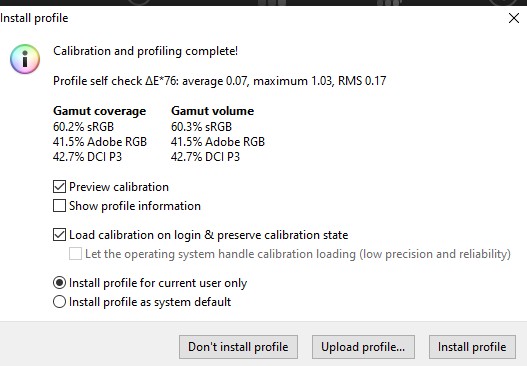Enable Show profile information checkbox
This screenshot has height=366, width=527.
click(59, 206)
